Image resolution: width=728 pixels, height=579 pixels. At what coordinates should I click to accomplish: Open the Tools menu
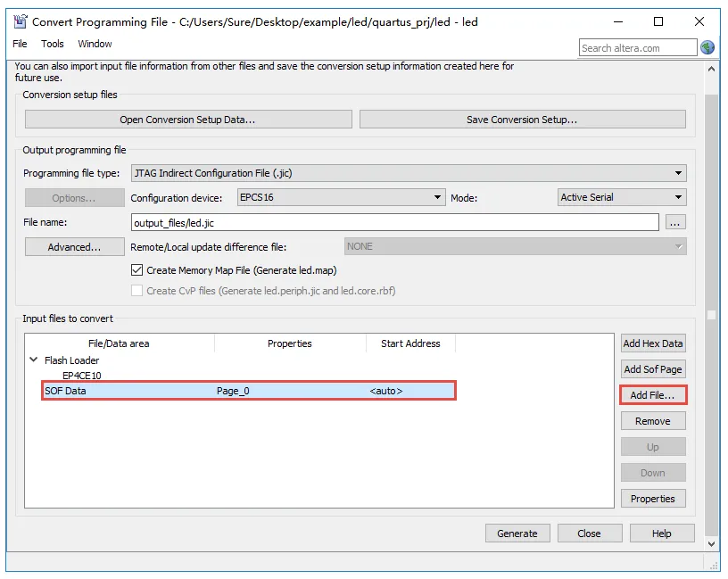52,44
